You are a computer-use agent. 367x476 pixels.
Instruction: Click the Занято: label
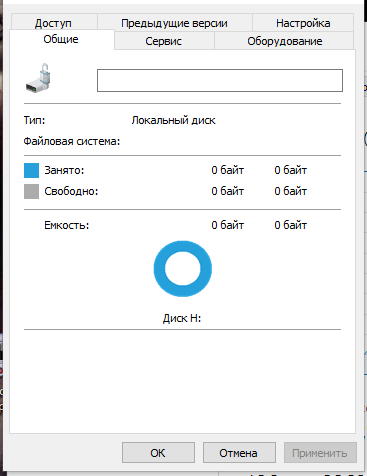tap(64, 170)
